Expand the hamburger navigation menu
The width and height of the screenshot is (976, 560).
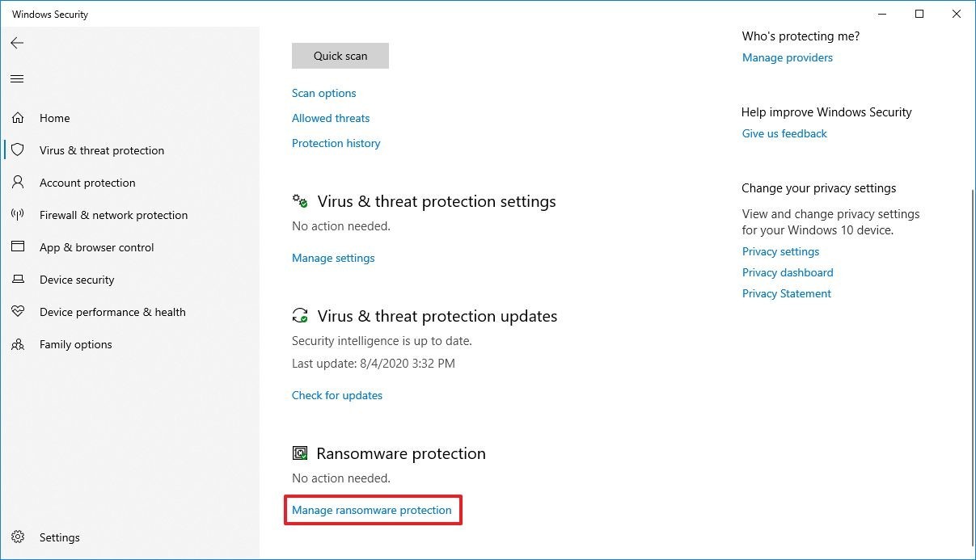[17, 78]
